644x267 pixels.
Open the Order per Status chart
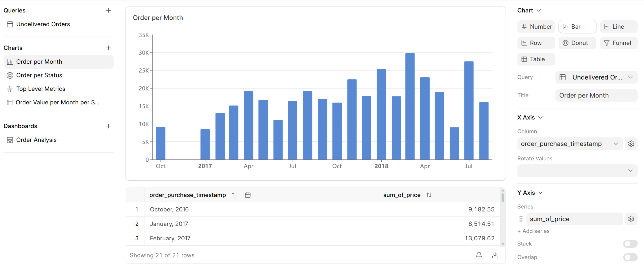pyautogui.click(x=39, y=75)
